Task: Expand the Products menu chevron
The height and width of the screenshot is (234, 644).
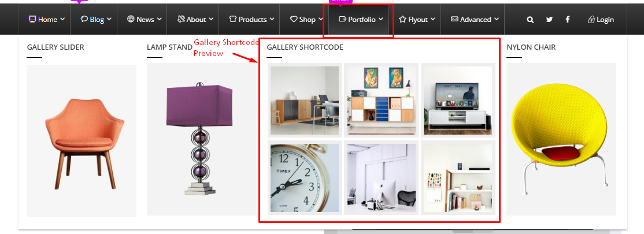Action: pos(272,19)
